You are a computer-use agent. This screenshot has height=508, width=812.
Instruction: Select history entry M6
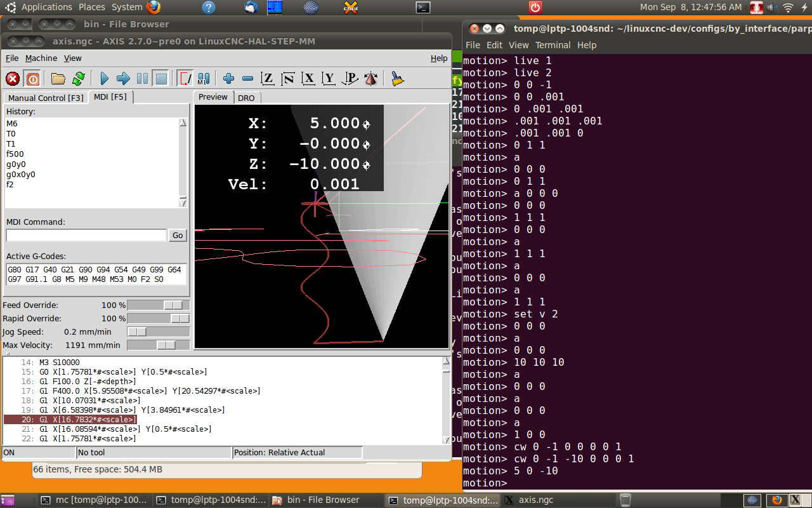12,124
